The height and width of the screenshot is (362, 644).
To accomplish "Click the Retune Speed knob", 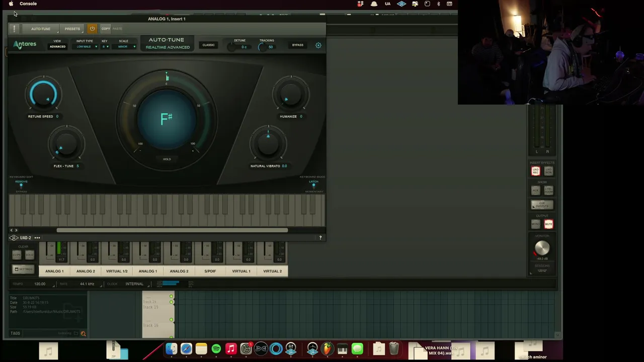I will 44,94.
